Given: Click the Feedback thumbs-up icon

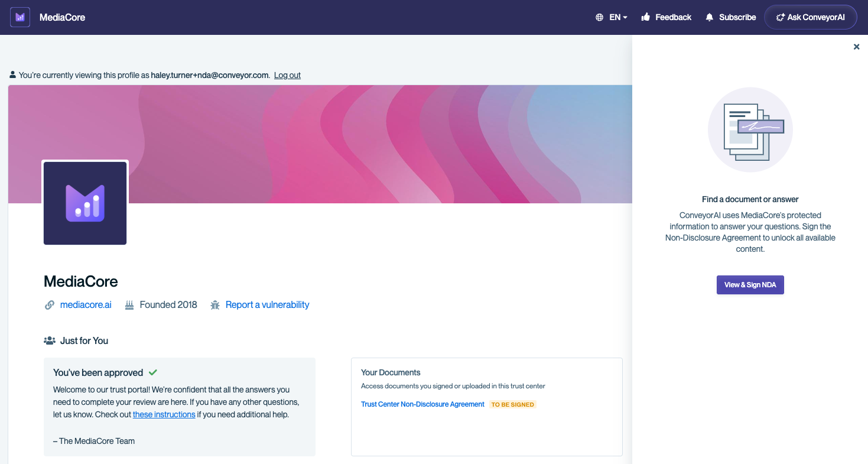Looking at the screenshot, I should click(646, 17).
